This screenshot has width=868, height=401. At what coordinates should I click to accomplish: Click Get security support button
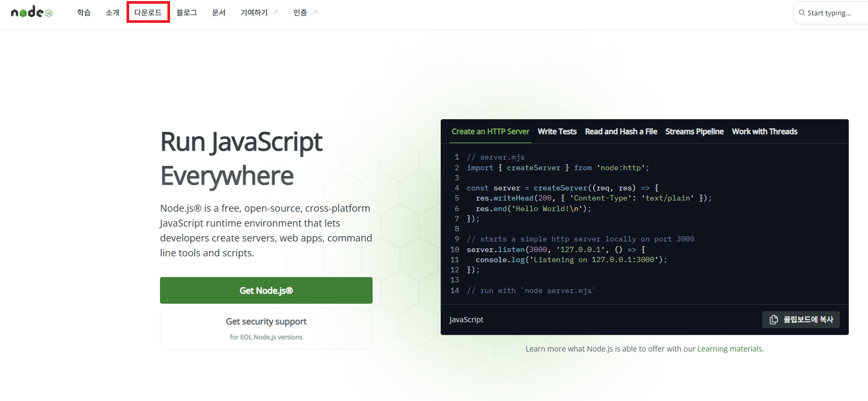point(266,329)
